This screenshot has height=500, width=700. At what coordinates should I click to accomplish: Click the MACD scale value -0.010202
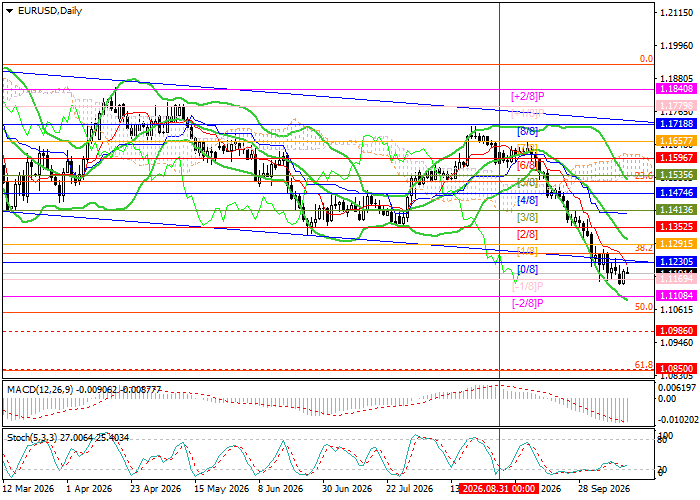tap(678, 420)
